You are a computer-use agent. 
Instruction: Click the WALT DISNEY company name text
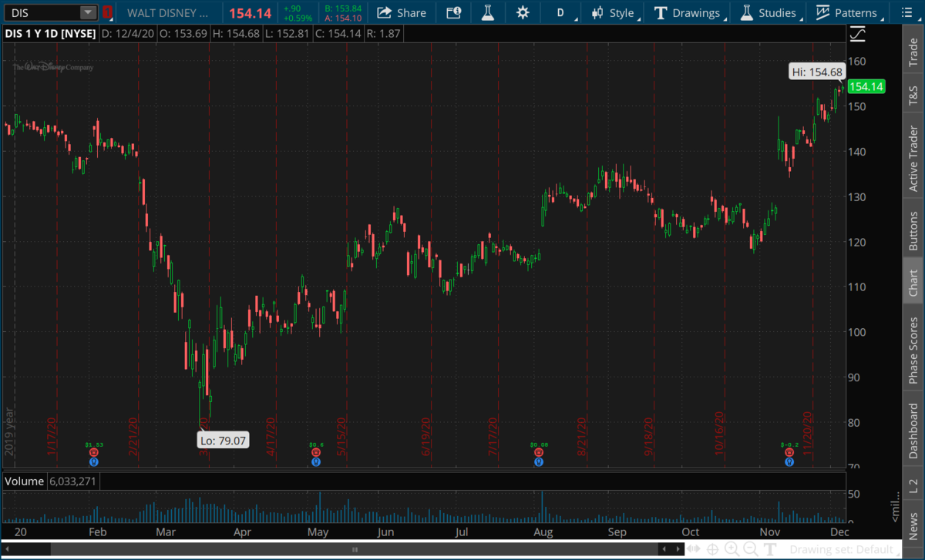coord(167,12)
